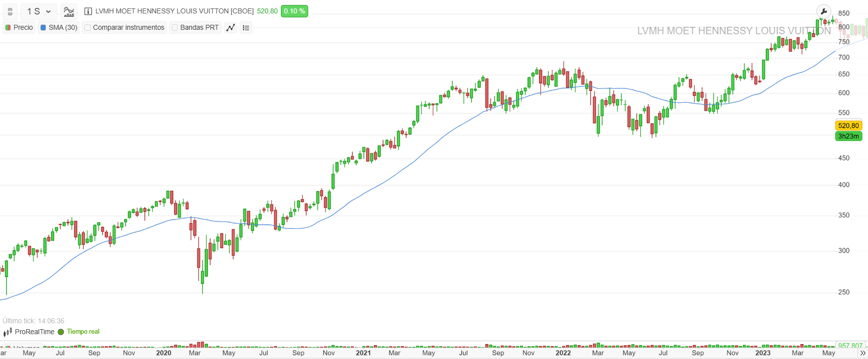Image resolution: width=868 pixels, height=359 pixels.
Task: Click the green 0.10 % change badge
Action: coord(294,11)
